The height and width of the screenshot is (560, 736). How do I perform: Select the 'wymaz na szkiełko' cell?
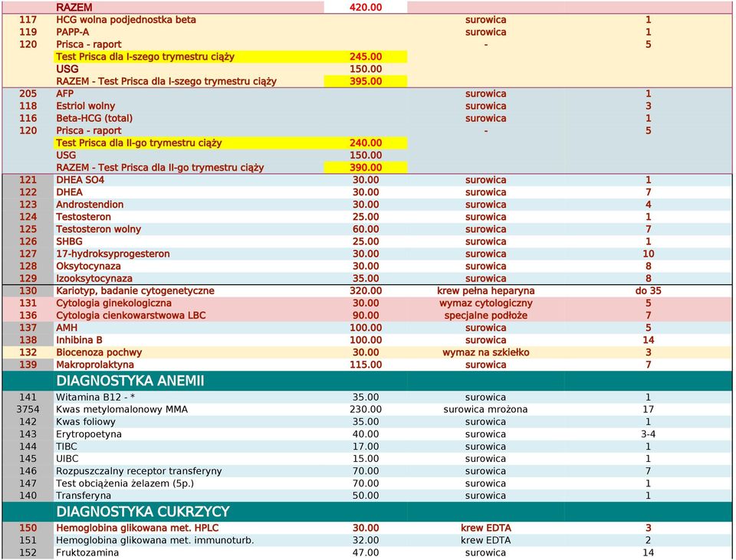click(486, 352)
